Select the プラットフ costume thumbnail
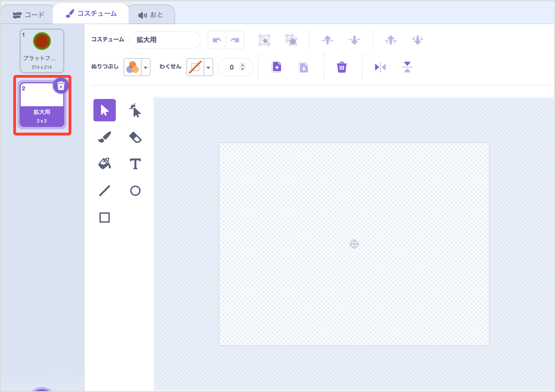Screen dimensions: 555x392 pos(42,50)
